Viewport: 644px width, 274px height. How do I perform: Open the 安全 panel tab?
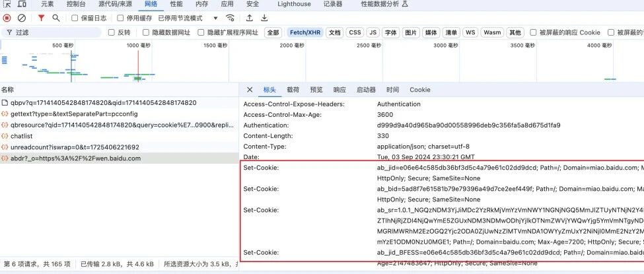click(252, 4)
